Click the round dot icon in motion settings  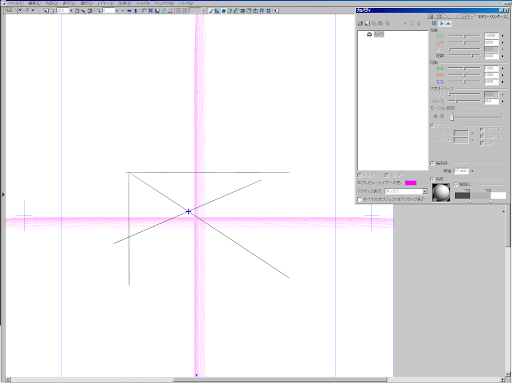[435, 116]
